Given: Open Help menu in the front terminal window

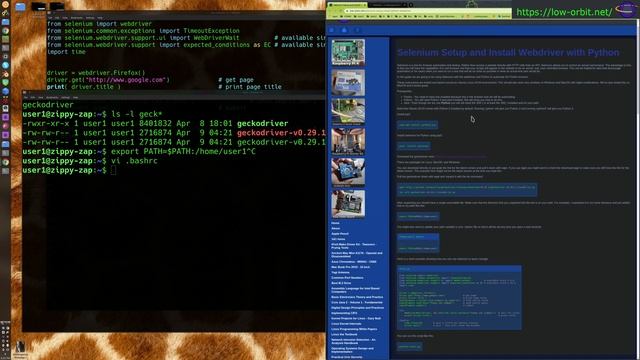Looking at the screenshot, I should click(x=76, y=97).
